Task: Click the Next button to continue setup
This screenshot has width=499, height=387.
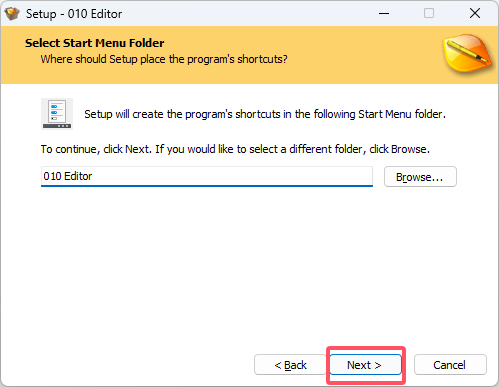Action: [366, 365]
